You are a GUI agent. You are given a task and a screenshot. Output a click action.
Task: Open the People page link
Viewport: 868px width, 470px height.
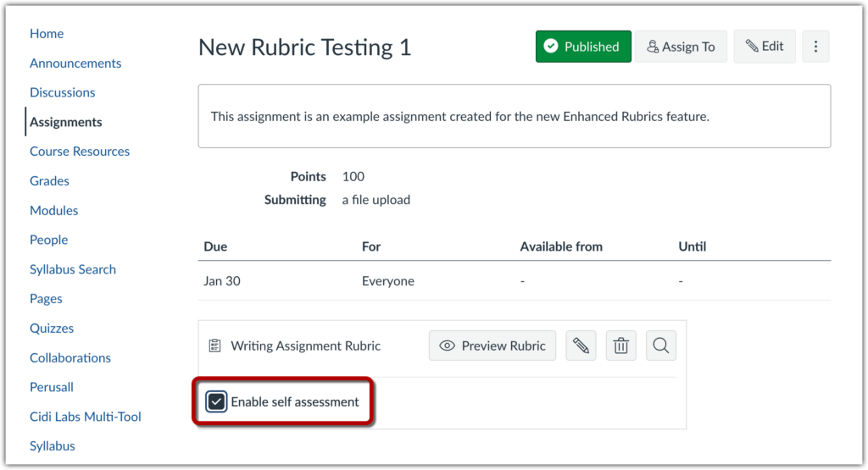pyautogui.click(x=48, y=240)
